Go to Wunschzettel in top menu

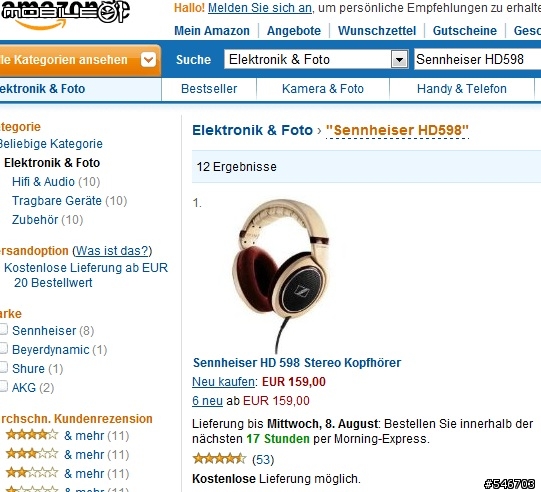(377, 31)
